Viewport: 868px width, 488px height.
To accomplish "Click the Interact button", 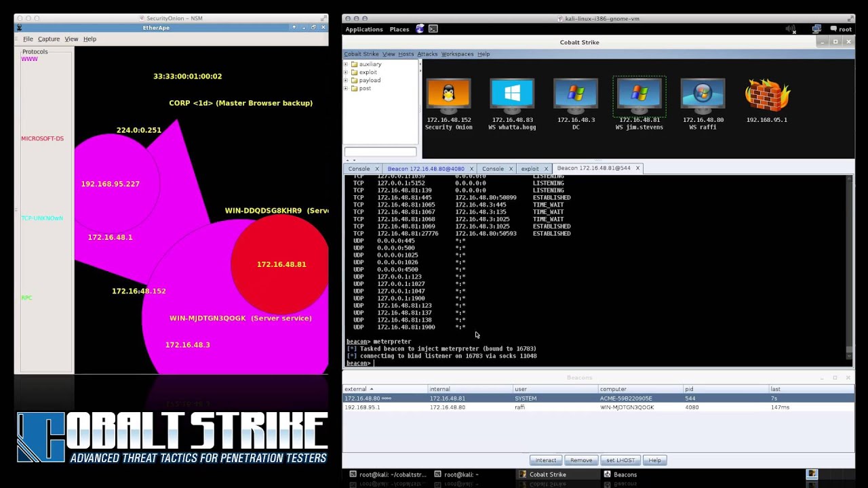I will pos(546,460).
